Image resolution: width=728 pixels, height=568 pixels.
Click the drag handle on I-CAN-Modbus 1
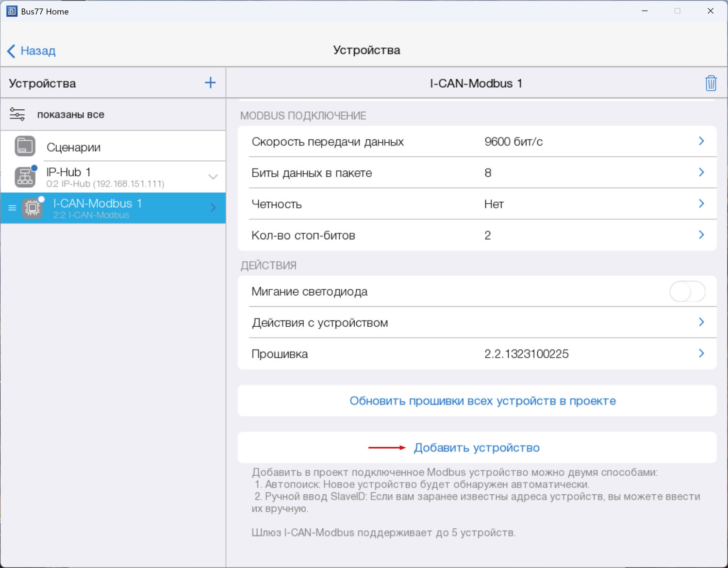point(12,208)
